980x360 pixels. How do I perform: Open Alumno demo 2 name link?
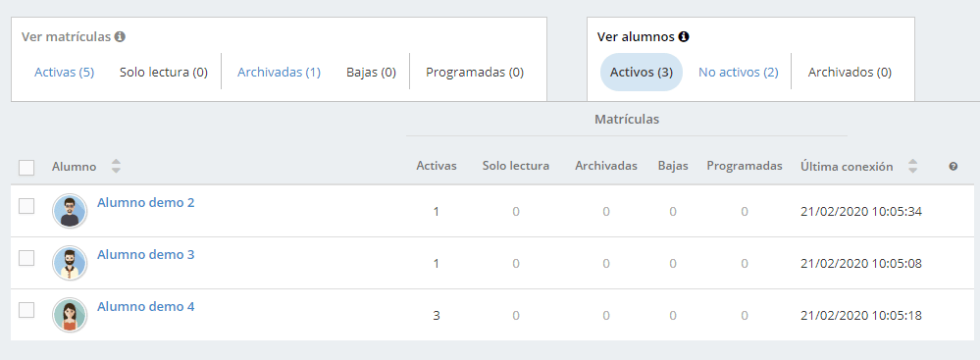click(145, 202)
